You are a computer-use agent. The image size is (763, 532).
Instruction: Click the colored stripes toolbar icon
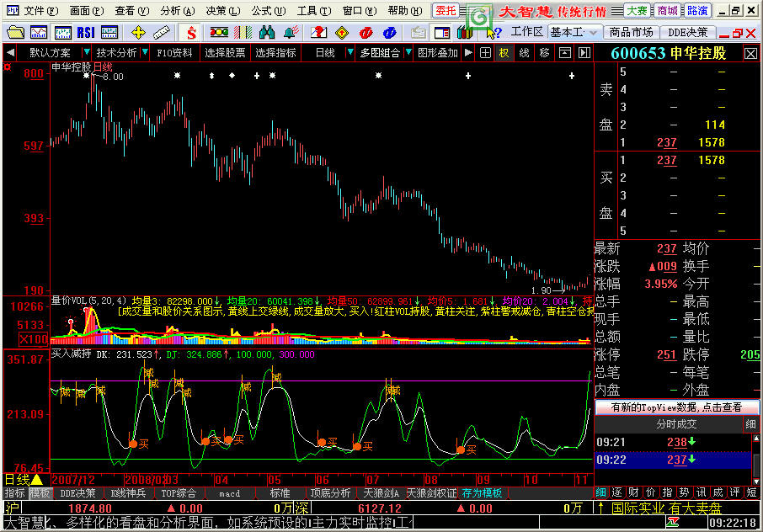pos(243,33)
